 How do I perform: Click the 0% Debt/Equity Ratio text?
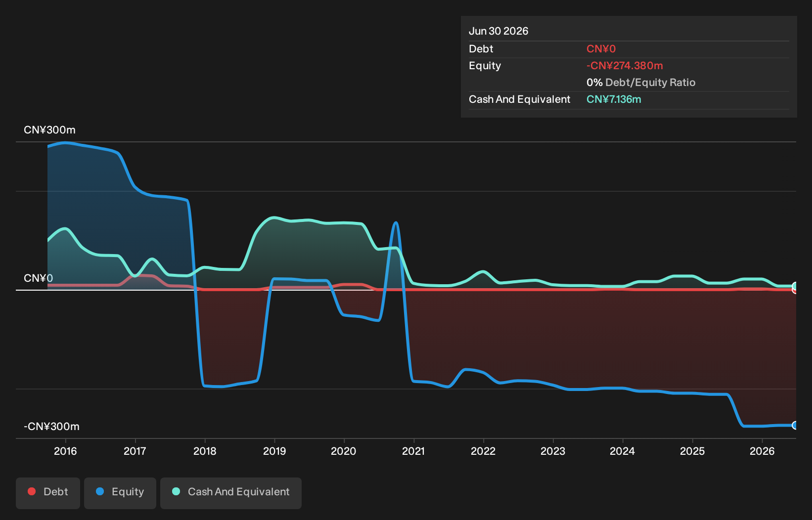pos(641,83)
